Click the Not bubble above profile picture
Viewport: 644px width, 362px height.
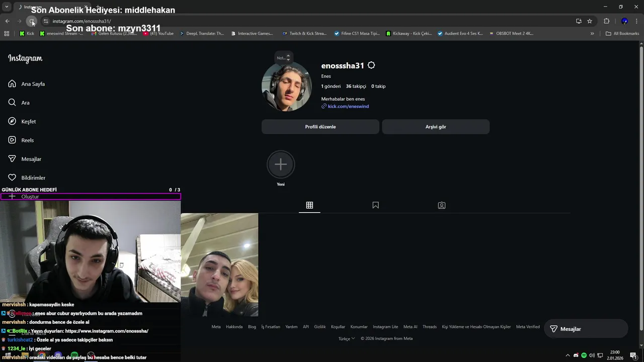(x=284, y=57)
